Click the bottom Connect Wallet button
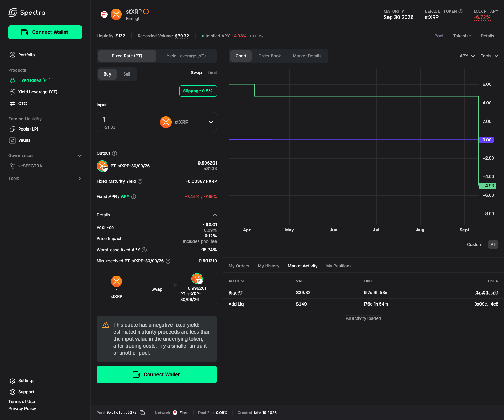The width and height of the screenshot is (504, 420). point(157,374)
